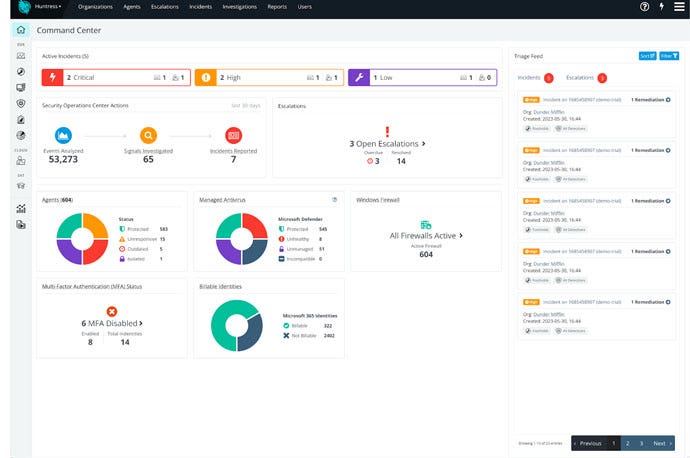The image size is (690, 458).
Task: Click the Signals Investigated magnifier icon
Action: point(148,135)
